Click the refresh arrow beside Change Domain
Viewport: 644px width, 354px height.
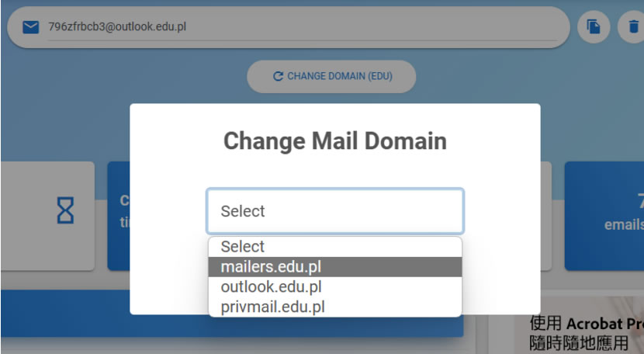(278, 77)
